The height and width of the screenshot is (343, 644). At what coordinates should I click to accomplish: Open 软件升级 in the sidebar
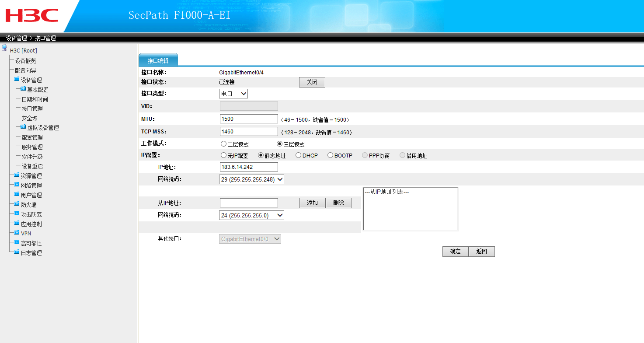click(32, 157)
